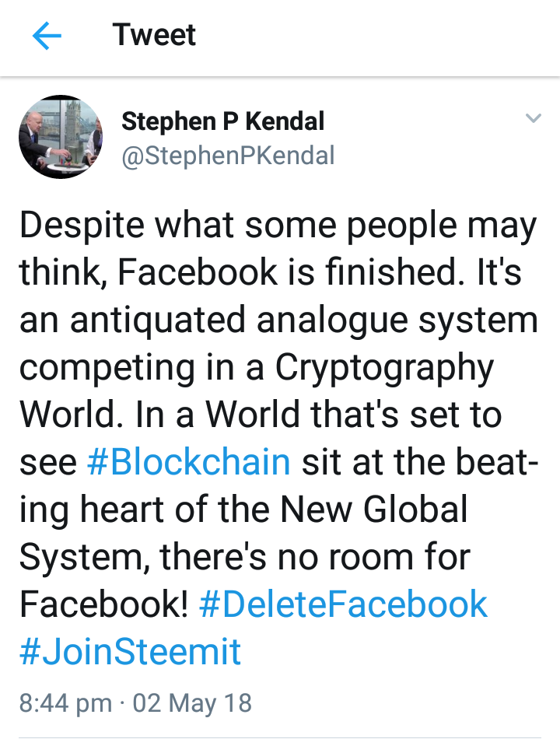Expand the tweet options chevron
The image size is (560, 746).
pos(533,119)
